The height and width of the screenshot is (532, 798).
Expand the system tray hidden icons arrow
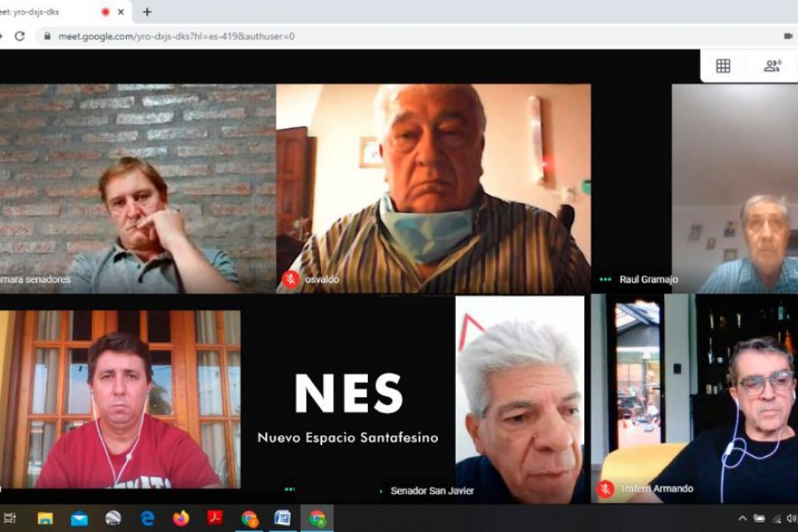742,519
